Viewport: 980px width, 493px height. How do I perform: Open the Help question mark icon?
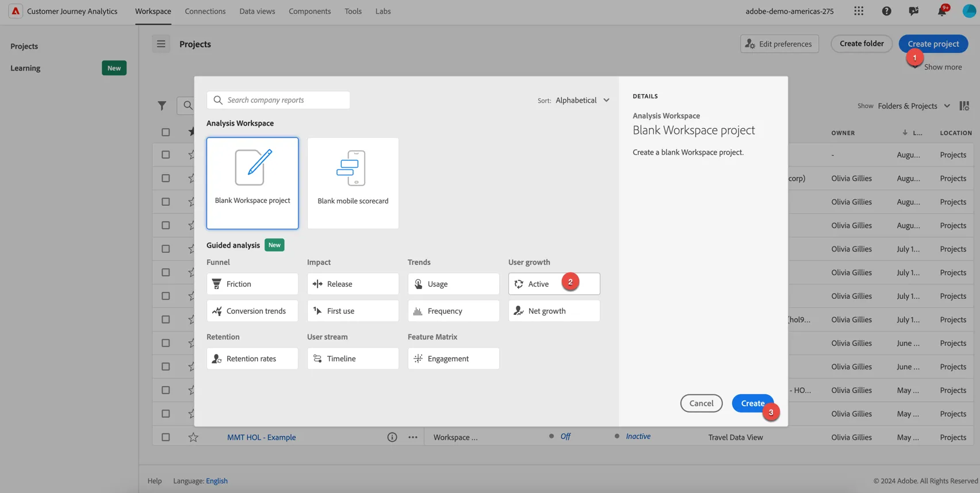(886, 11)
